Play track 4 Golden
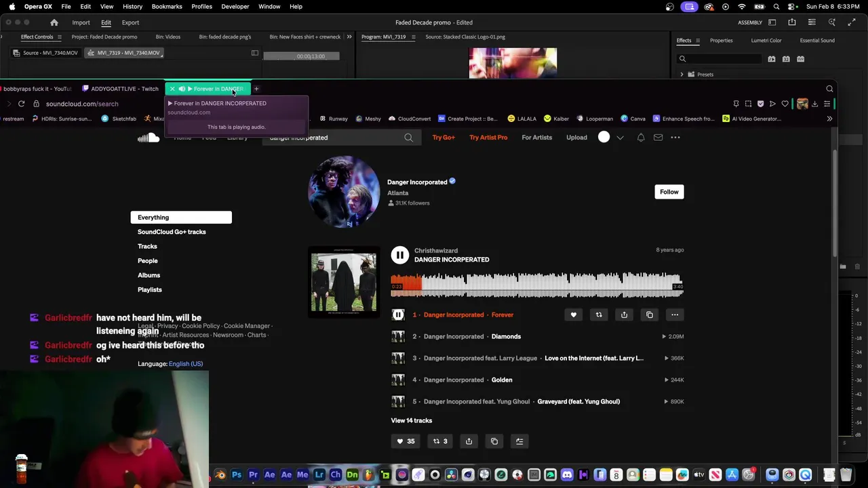 click(502, 380)
